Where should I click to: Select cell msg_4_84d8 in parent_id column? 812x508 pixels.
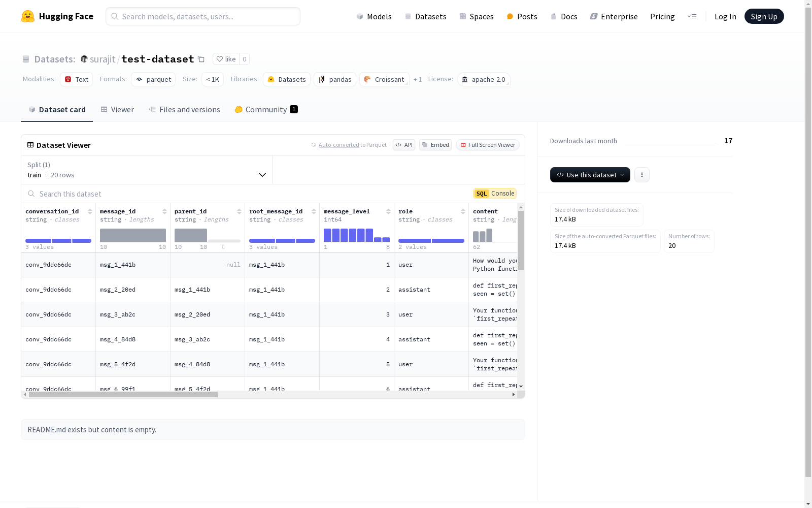pyautogui.click(x=208, y=364)
